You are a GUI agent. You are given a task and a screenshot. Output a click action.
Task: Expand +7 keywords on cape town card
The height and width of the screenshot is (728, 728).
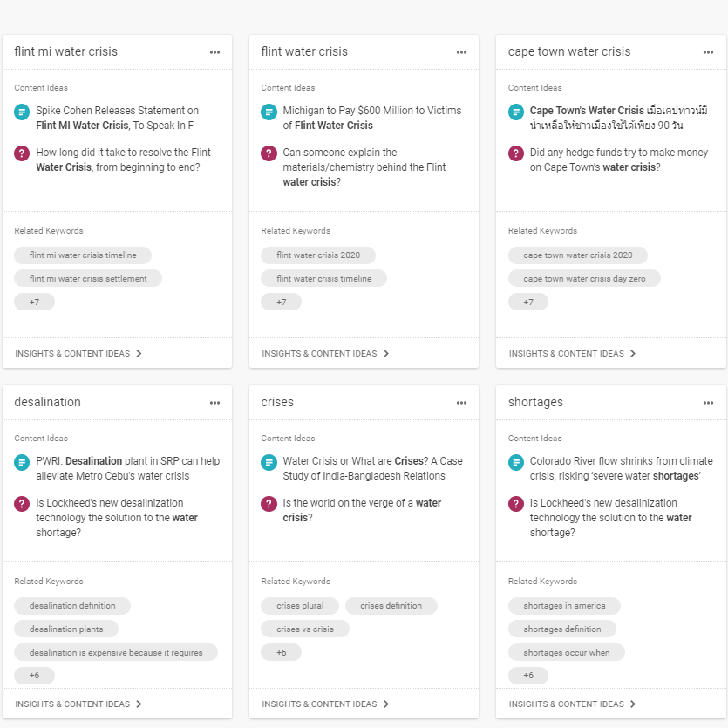528,302
